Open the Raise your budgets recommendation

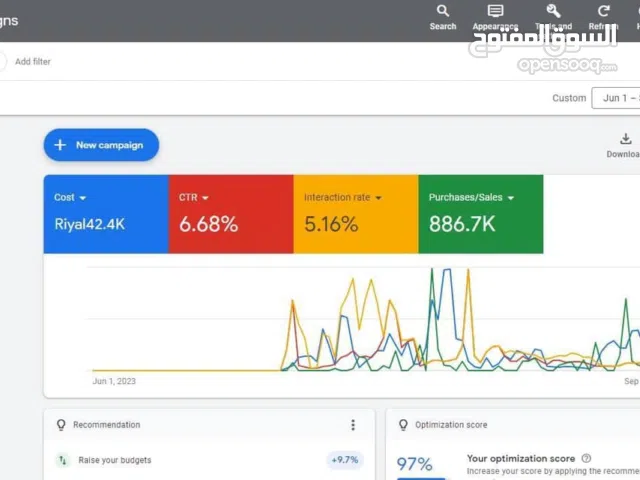point(115,460)
